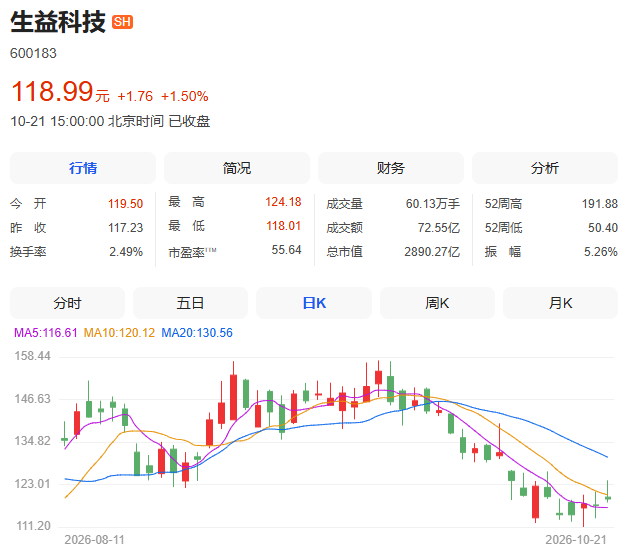This screenshot has height=555, width=623.
Task: Click the 昨收 value 117.23
Action: (126, 228)
